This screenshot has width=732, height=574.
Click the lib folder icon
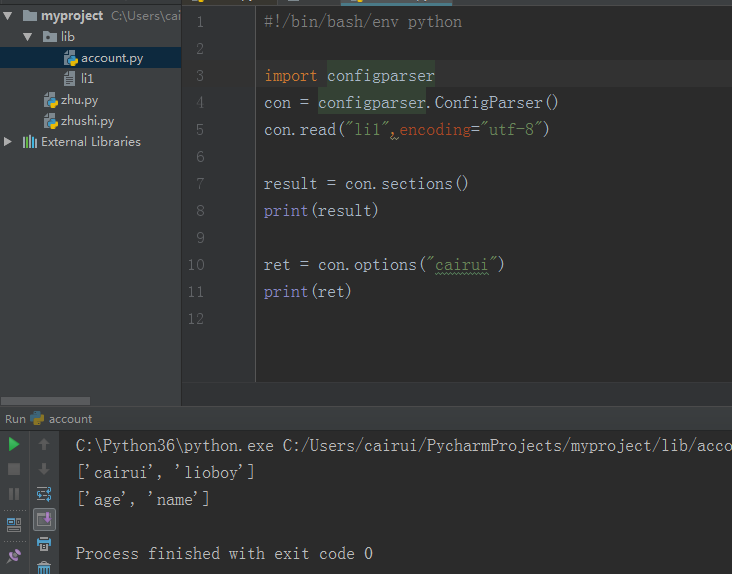point(49,37)
